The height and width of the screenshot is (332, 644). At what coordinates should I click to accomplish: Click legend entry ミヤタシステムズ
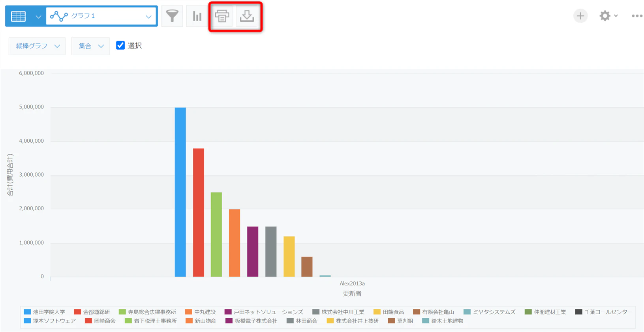[490, 312]
